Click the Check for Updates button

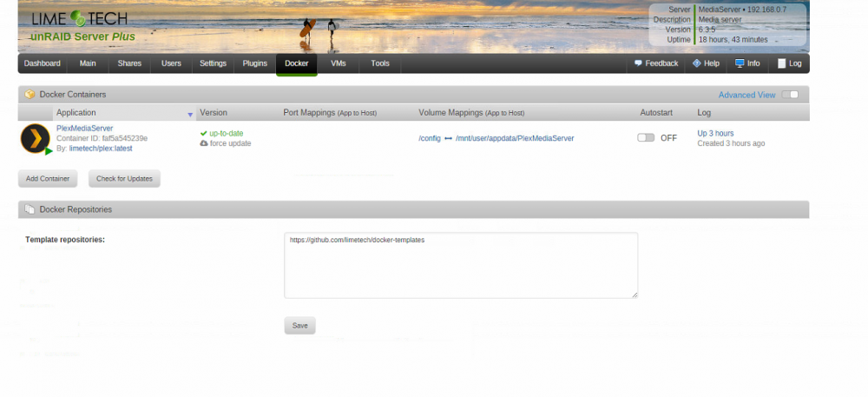[124, 179]
